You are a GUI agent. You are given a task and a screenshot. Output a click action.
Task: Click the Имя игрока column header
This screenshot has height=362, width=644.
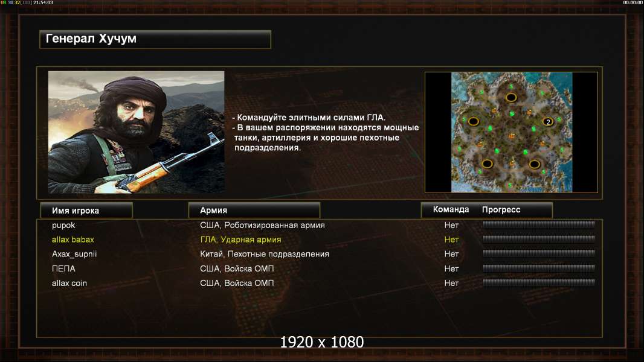coord(86,211)
